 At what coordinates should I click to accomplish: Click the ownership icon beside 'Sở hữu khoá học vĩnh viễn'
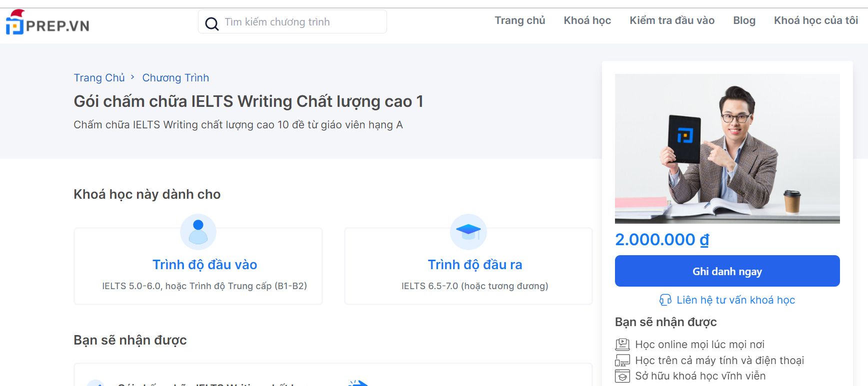tap(622, 376)
